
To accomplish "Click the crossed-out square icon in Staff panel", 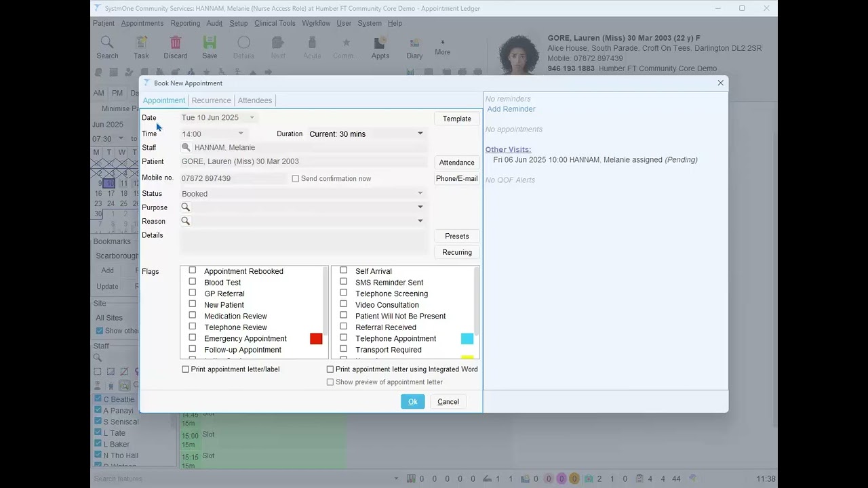I will coord(124,371).
